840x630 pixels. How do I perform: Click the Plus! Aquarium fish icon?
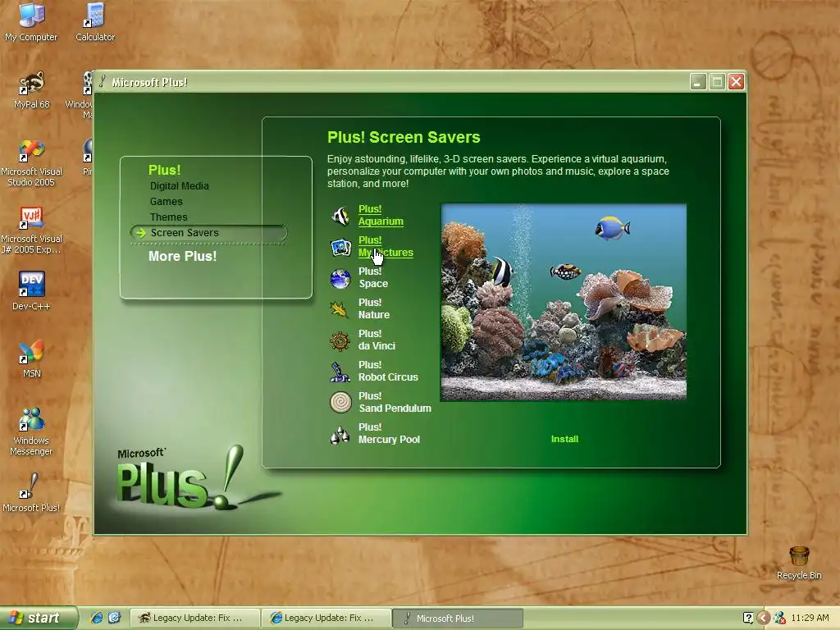click(340, 216)
